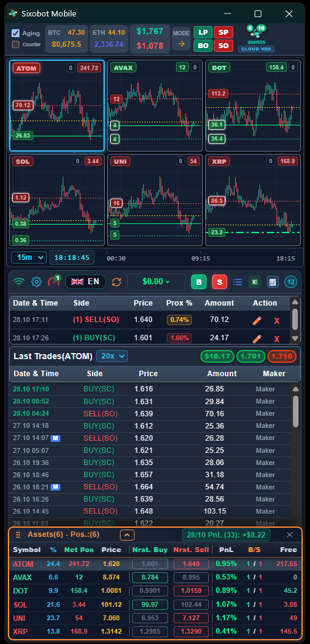This screenshot has width=310, height=644.
Task: Close the Assets panel with X
Action: click(289, 535)
